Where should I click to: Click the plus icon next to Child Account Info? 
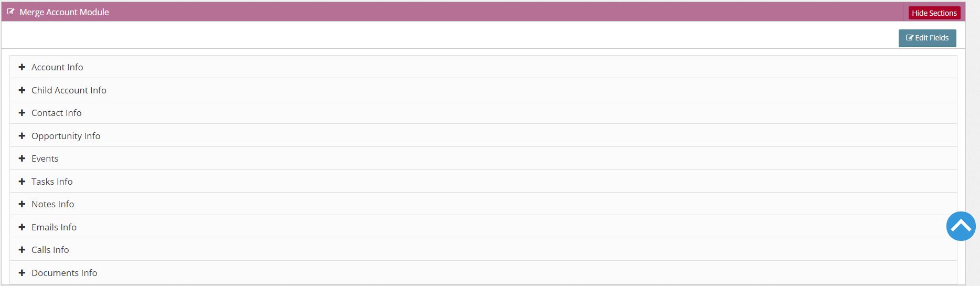coord(22,90)
